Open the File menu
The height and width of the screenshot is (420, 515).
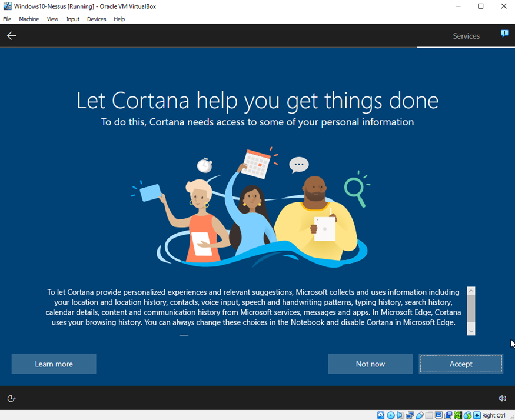7,19
